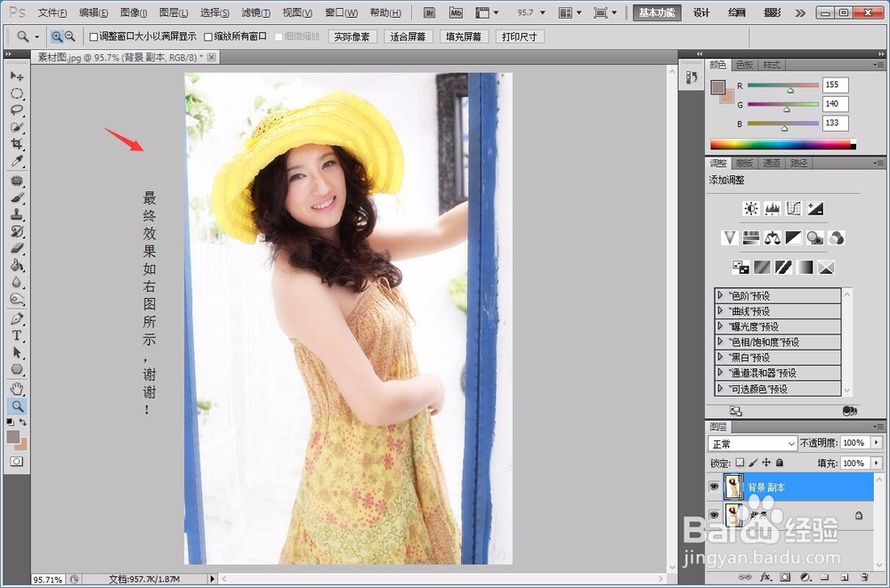The height and width of the screenshot is (588, 890).
Task: Open the layer blend mode dropdown
Action: pyautogui.click(x=752, y=443)
